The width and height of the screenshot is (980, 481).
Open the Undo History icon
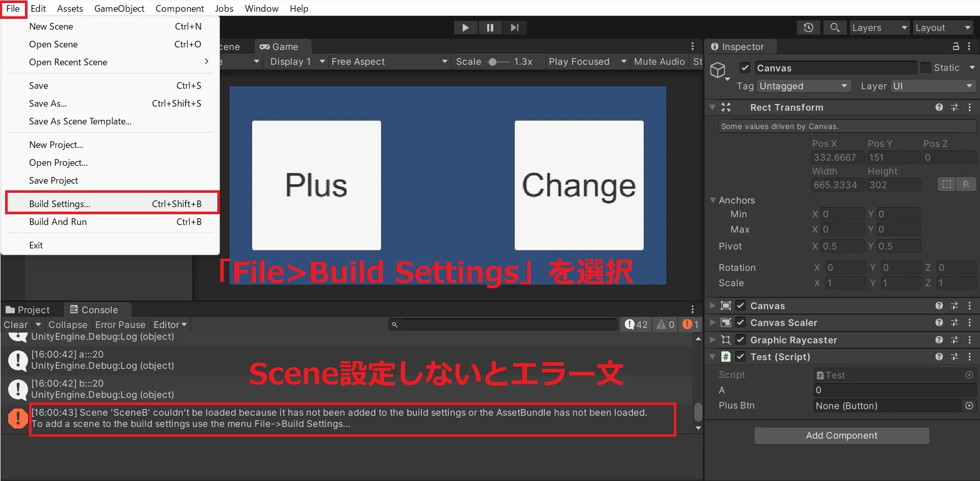[809, 28]
